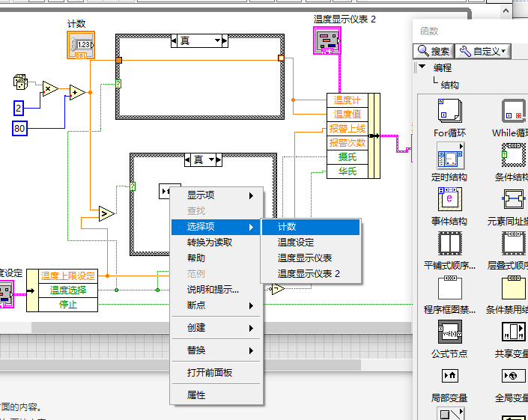Image resolution: width=528 pixels, height=420 pixels.
Task: Choose the 事件结构 palette icon
Action: click(x=450, y=199)
